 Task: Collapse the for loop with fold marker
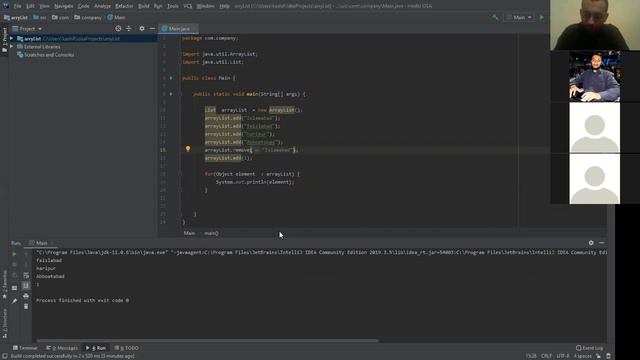pyautogui.click(x=180, y=174)
